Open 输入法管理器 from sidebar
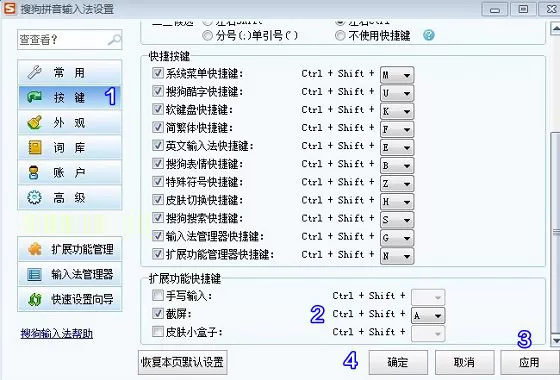Viewport: 560px width, 380px height. [x=70, y=274]
